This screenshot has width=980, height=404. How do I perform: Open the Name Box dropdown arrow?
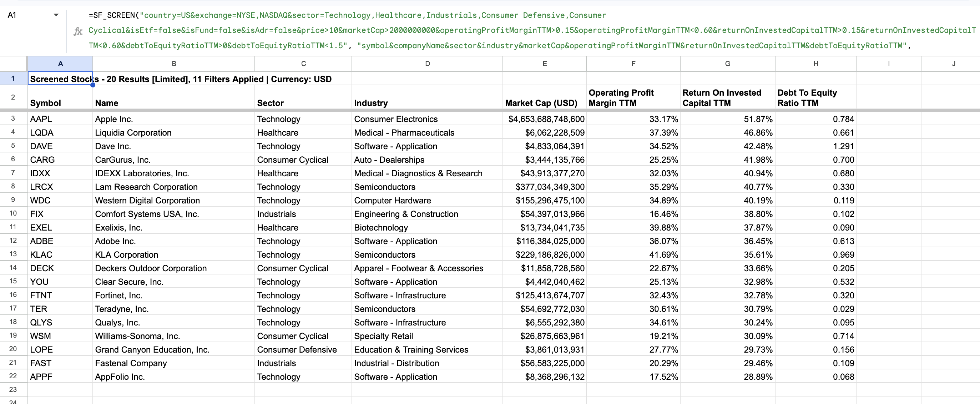56,15
